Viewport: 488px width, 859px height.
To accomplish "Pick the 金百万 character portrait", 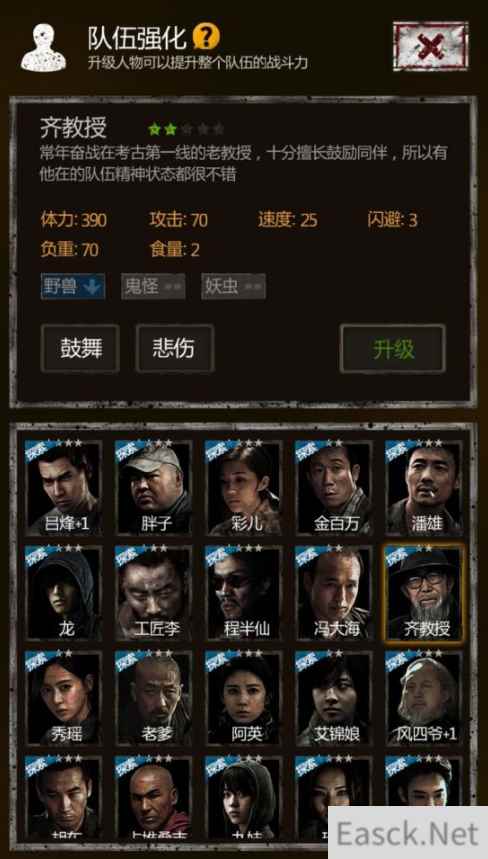I will click(334, 488).
